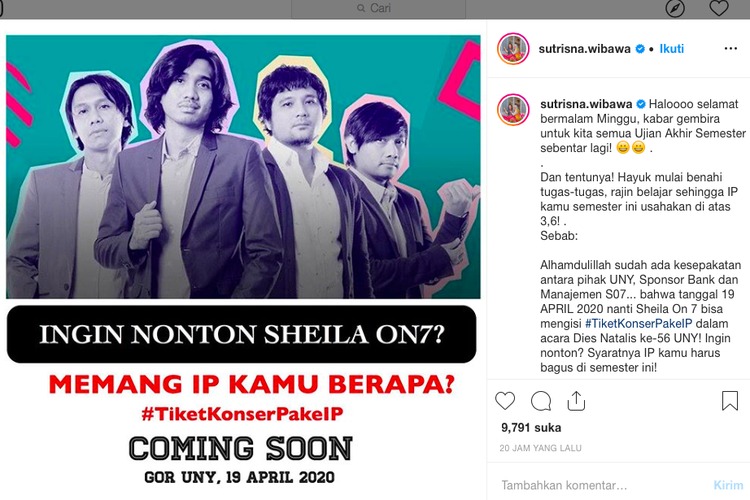This screenshot has width=750, height=500.
Task: Open sutrisna.wibawa username in caption
Action: point(586,104)
